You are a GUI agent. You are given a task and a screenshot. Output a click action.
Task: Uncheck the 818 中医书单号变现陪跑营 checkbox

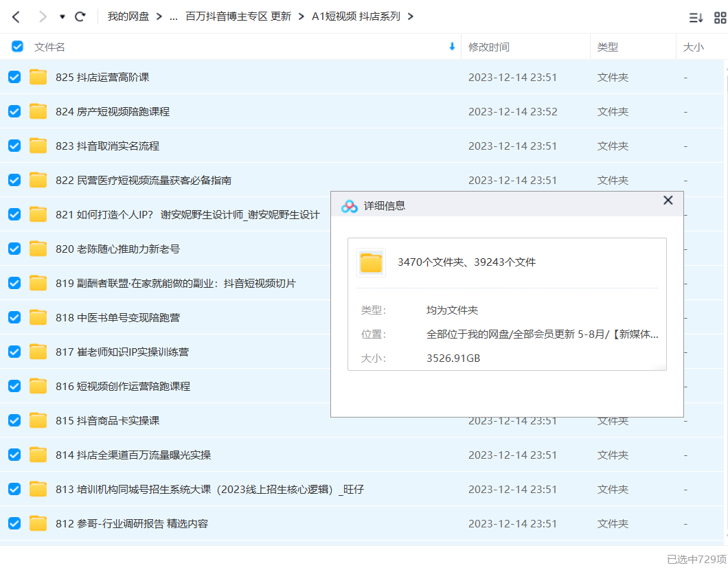point(14,317)
